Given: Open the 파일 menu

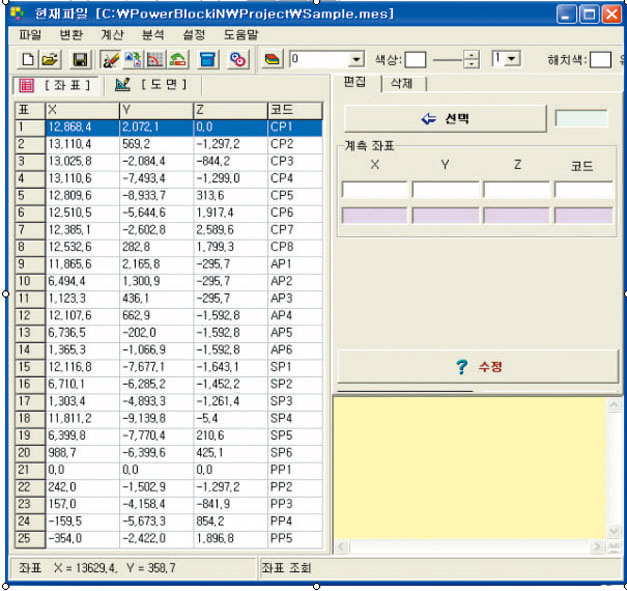Looking at the screenshot, I should [x=31, y=34].
